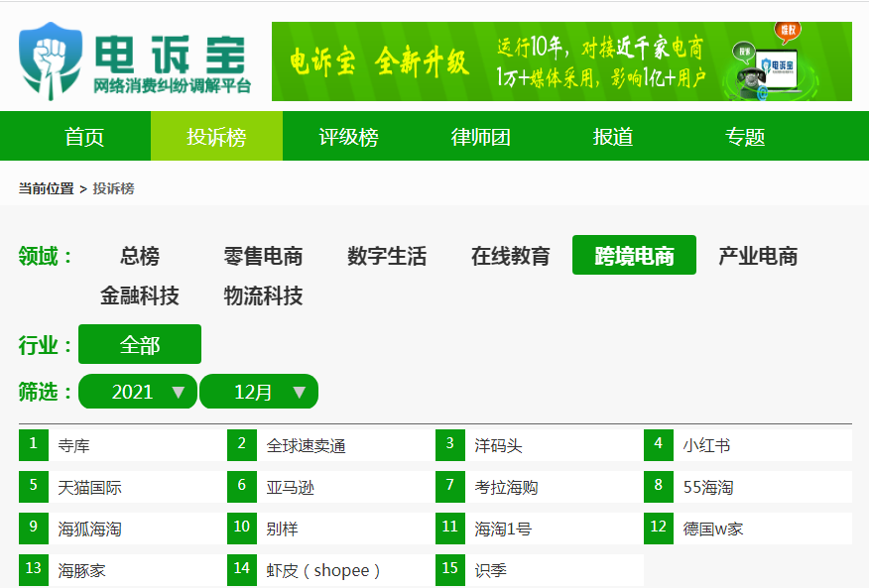The height and width of the screenshot is (588, 869).
Task: Open the 2021 year dropdown
Action: coord(138,392)
